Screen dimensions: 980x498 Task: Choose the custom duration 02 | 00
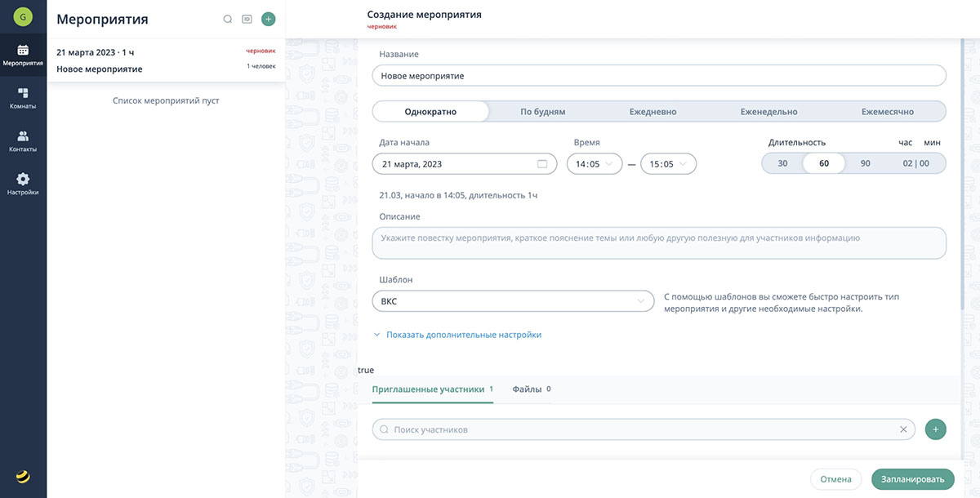[x=915, y=163]
